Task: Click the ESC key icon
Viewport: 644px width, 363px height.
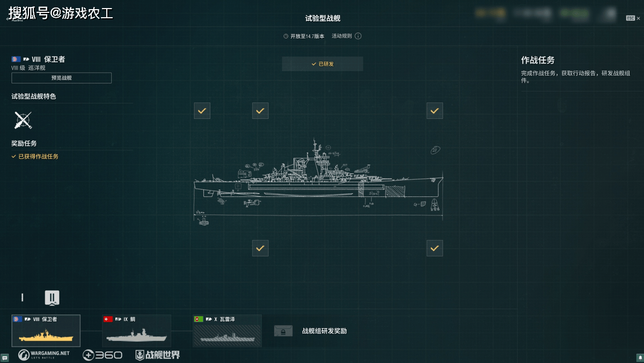Action: click(x=631, y=18)
